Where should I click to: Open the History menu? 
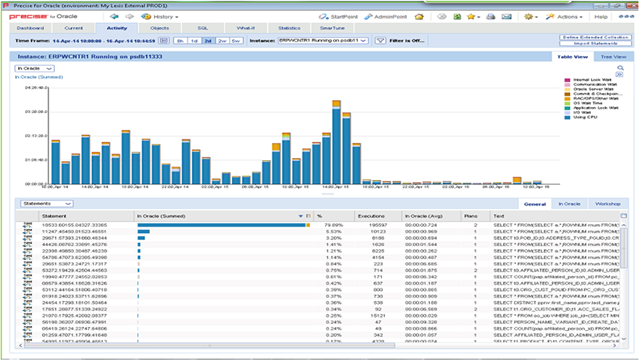point(160,17)
